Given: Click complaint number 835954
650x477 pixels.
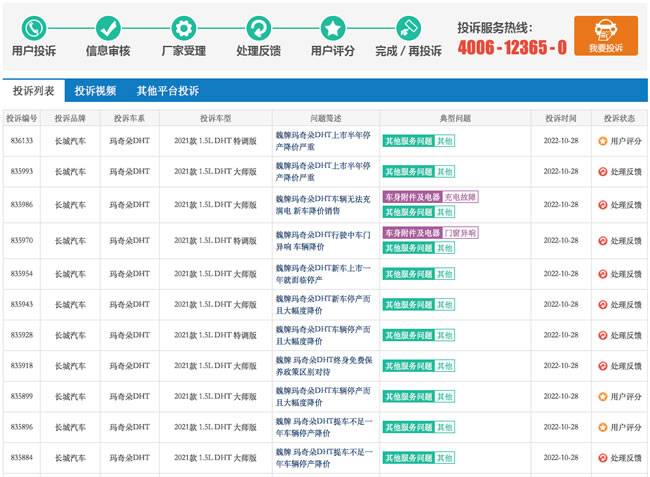Looking at the screenshot, I should 22,274.
